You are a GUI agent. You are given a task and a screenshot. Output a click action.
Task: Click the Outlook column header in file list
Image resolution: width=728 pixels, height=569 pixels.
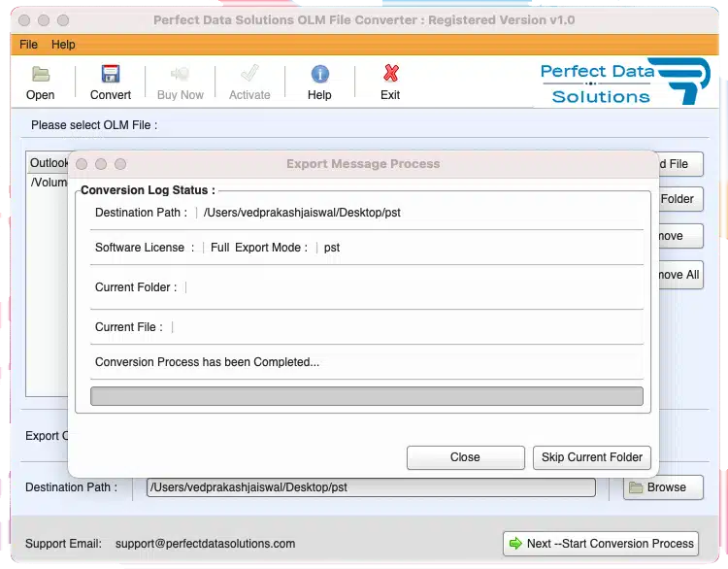[x=49, y=163]
